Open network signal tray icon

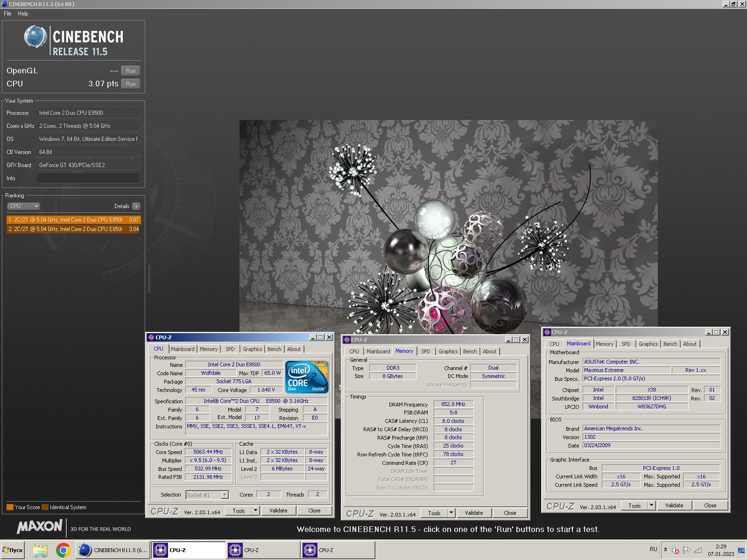click(x=698, y=550)
